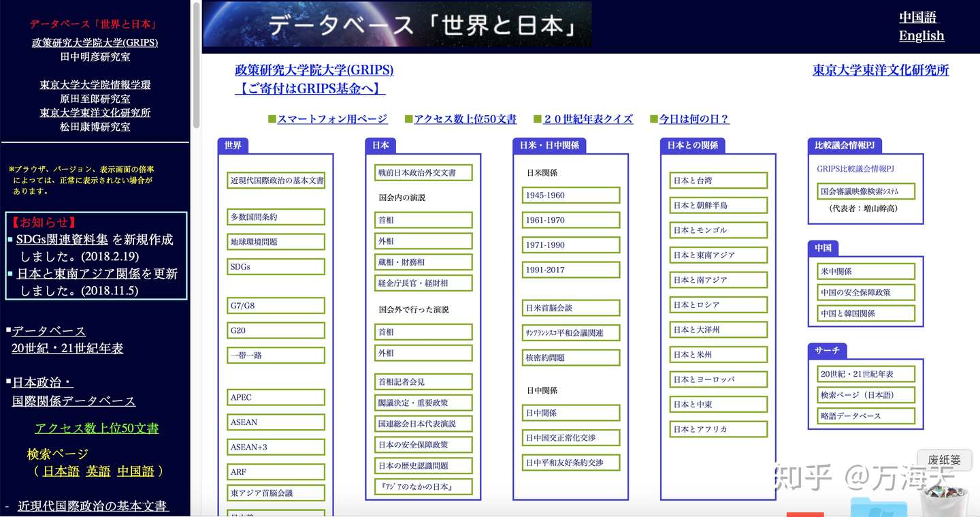Viewport: 980px width, 517px height.
Task: Open the 20世紀年表クイズ link
Action: tap(588, 119)
